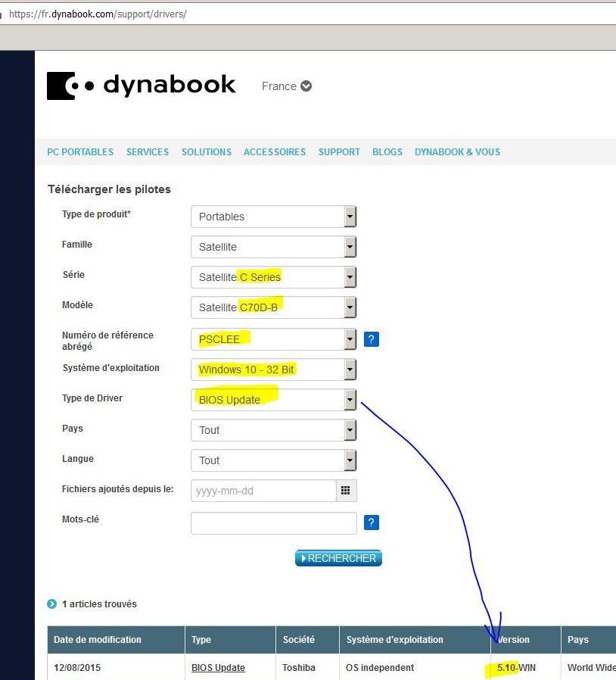This screenshot has width=616, height=680.
Task: Click the Toshiba company cell
Action: [299, 667]
